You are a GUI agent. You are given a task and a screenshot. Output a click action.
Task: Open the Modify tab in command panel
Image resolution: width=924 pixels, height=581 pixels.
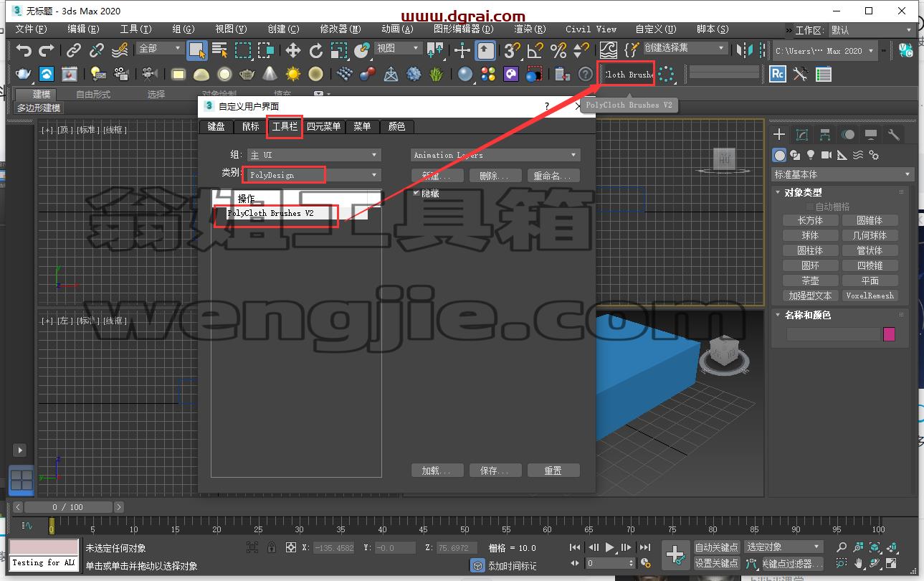[x=802, y=135]
